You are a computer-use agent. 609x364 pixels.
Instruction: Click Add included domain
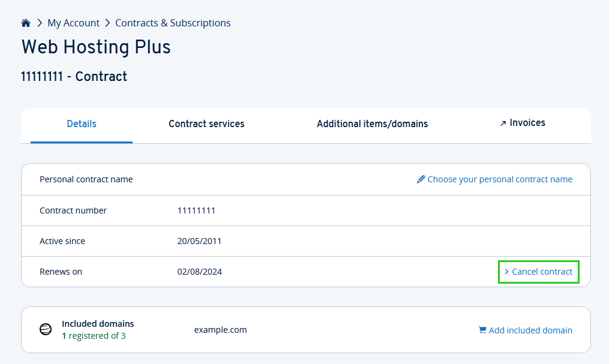531,330
